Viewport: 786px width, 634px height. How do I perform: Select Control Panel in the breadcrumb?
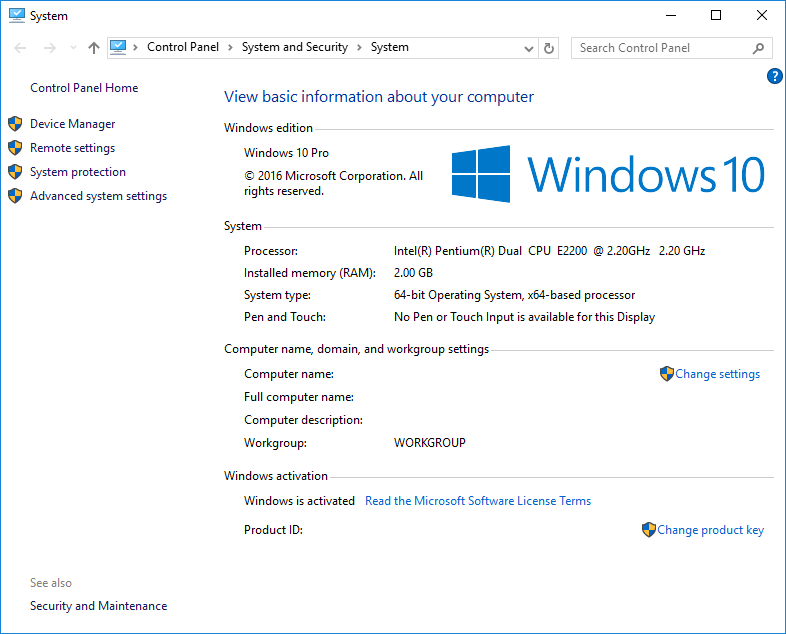point(182,47)
